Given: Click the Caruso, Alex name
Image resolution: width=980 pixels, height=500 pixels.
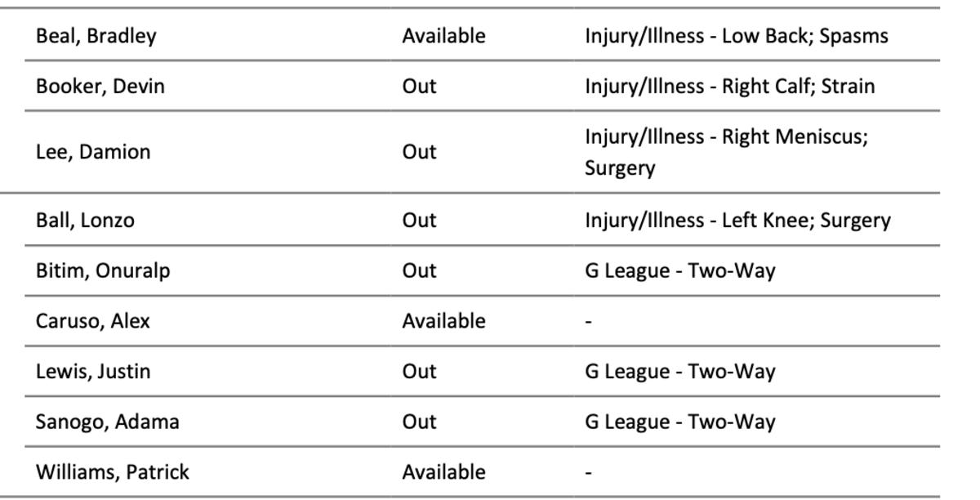Looking at the screenshot, I should point(92,321).
